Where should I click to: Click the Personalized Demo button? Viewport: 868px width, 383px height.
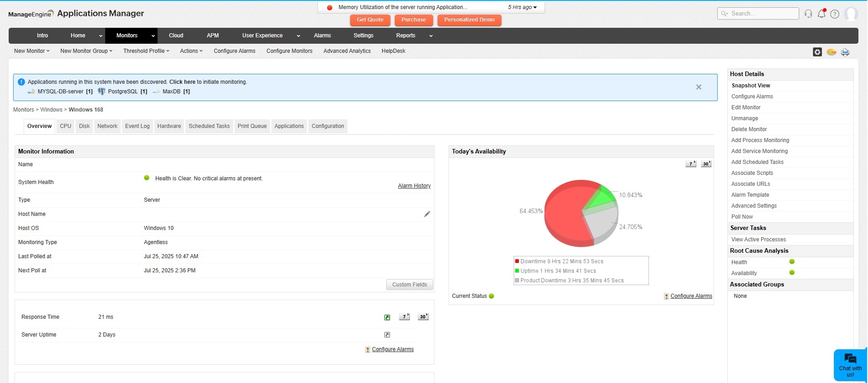[469, 20]
